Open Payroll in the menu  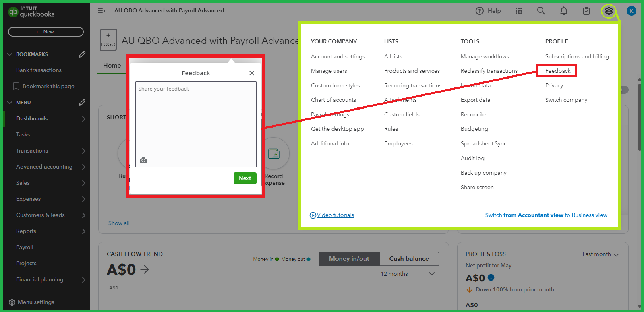coord(25,247)
